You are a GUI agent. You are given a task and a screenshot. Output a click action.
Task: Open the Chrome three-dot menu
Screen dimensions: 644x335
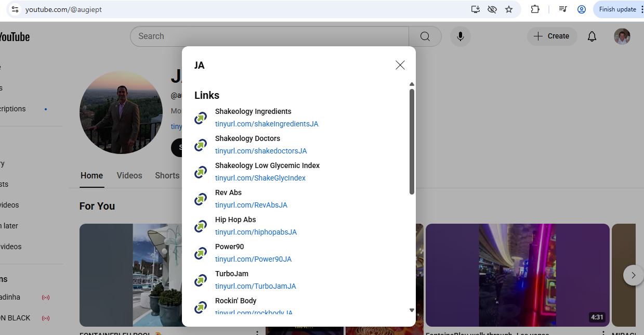point(642,9)
